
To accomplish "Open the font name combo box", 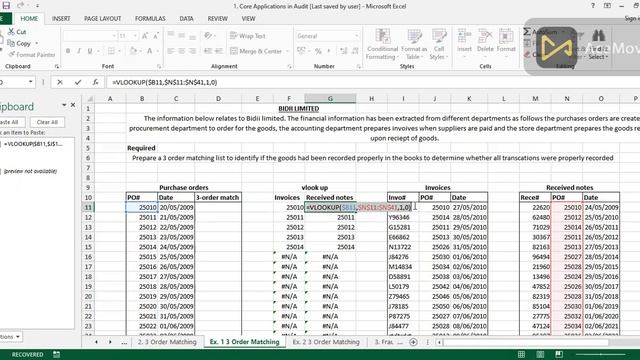I will pos(90,36).
